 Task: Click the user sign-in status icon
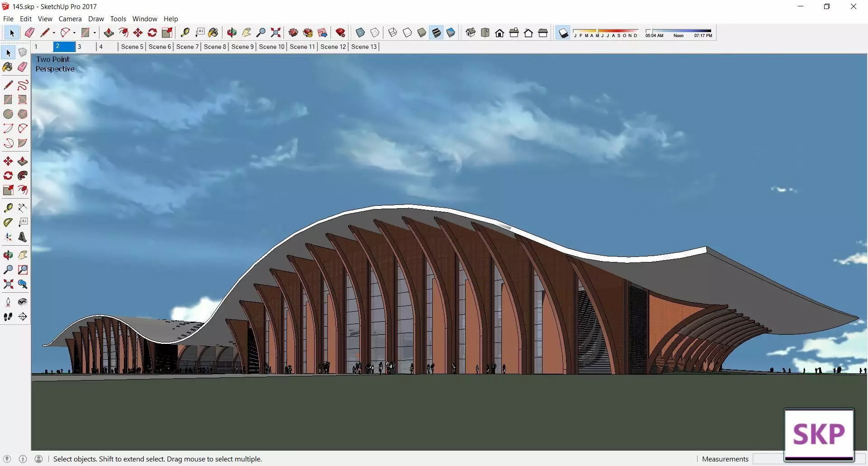click(x=39, y=459)
